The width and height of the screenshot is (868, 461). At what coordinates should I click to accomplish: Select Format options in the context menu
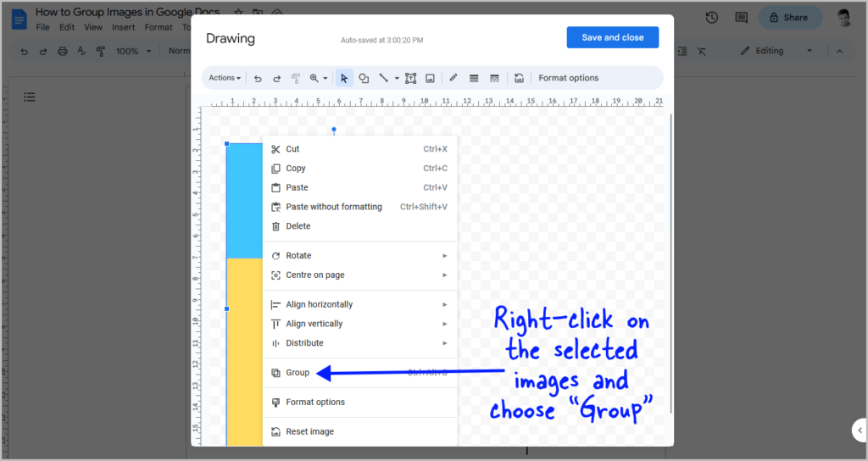[x=359, y=403]
